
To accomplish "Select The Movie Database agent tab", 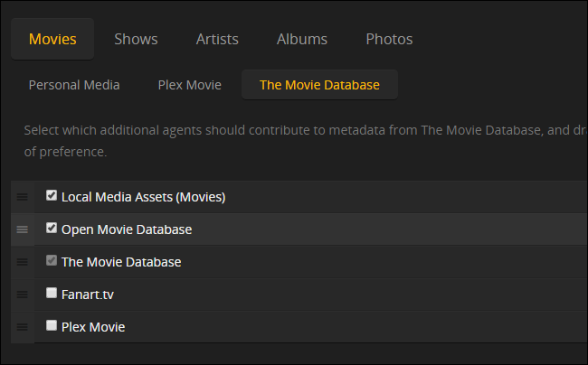I will 319,85.
